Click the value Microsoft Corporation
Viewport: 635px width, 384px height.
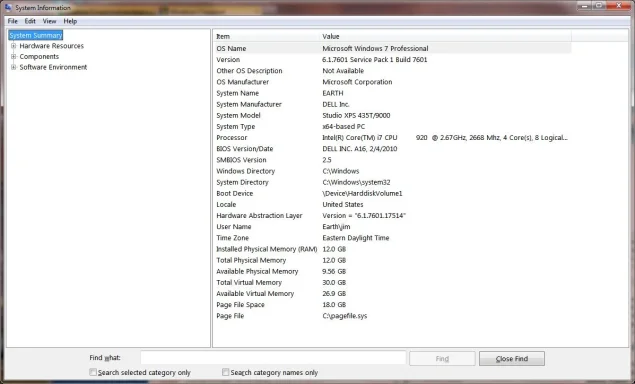click(x=357, y=82)
